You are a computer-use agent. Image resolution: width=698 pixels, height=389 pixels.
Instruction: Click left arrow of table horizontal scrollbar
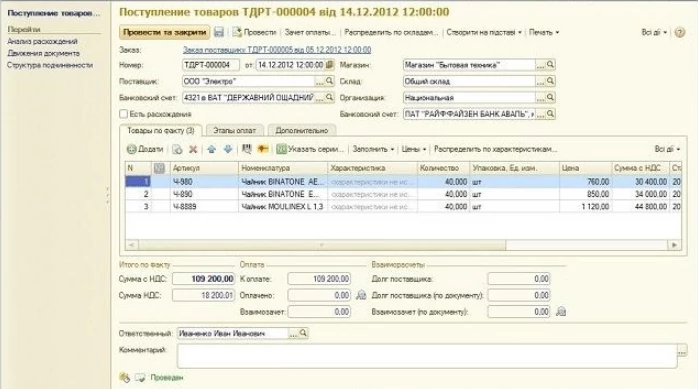pos(132,245)
